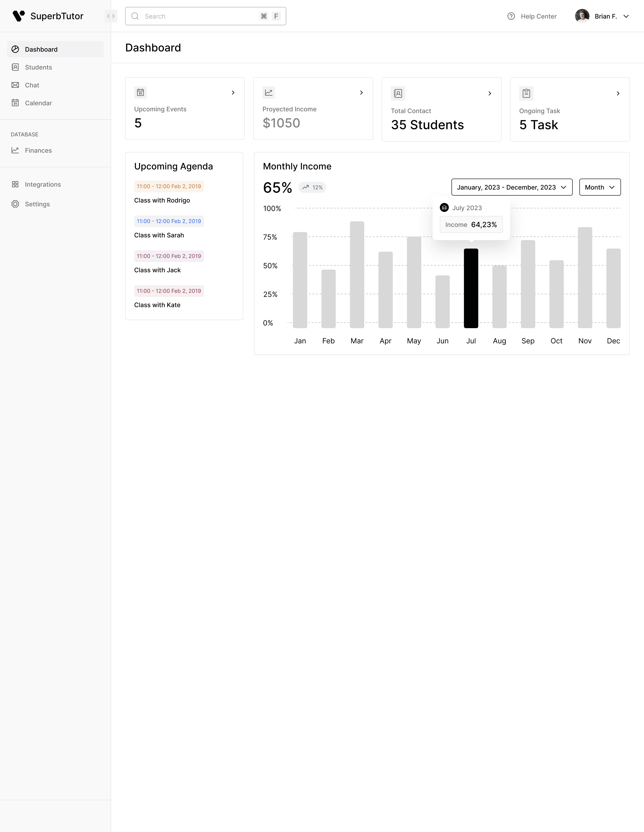This screenshot has width=644, height=832.
Task: Focus the Search input field
Action: point(205,16)
